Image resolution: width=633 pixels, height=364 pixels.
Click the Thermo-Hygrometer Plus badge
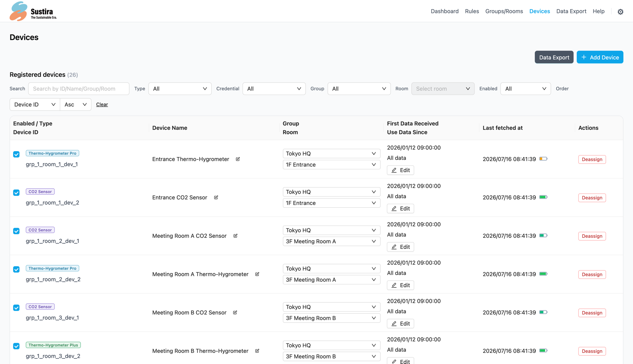(x=53, y=345)
